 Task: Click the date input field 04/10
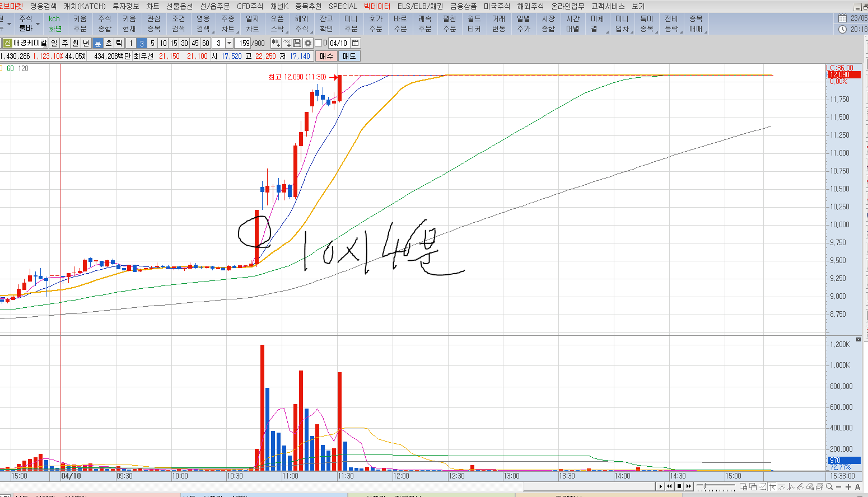(x=339, y=43)
